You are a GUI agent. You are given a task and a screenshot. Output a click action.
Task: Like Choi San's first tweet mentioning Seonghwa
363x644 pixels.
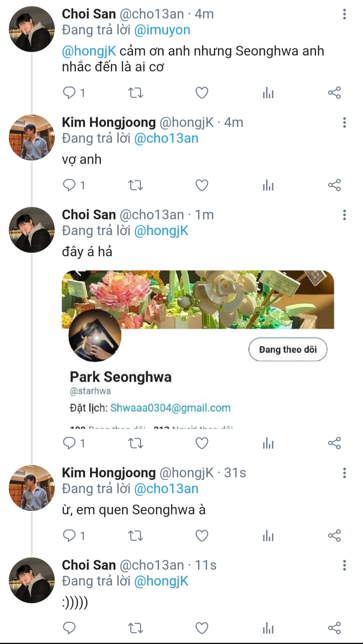(x=202, y=93)
